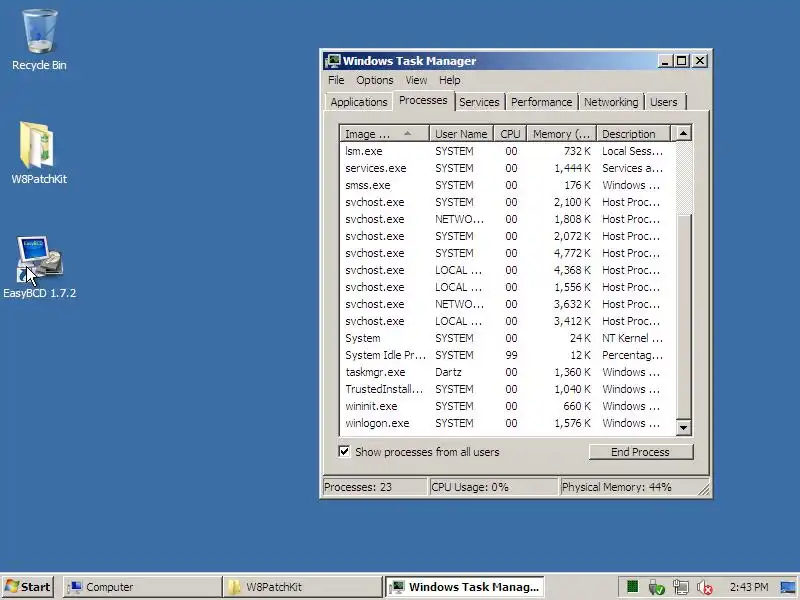The height and width of the screenshot is (600, 800).
Task: Click the clock showing 2:43 PM
Action: pyautogui.click(x=748, y=587)
